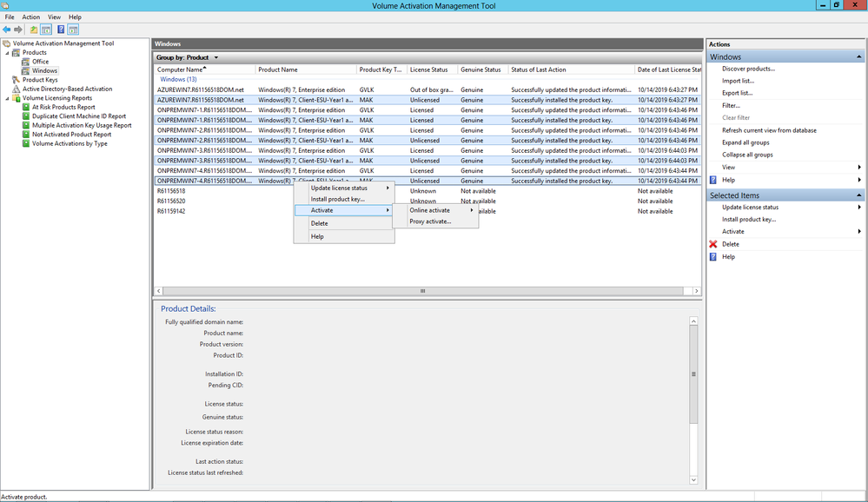Sort by Status of Last Action column
The width and height of the screenshot is (868, 502).
[x=572, y=69]
